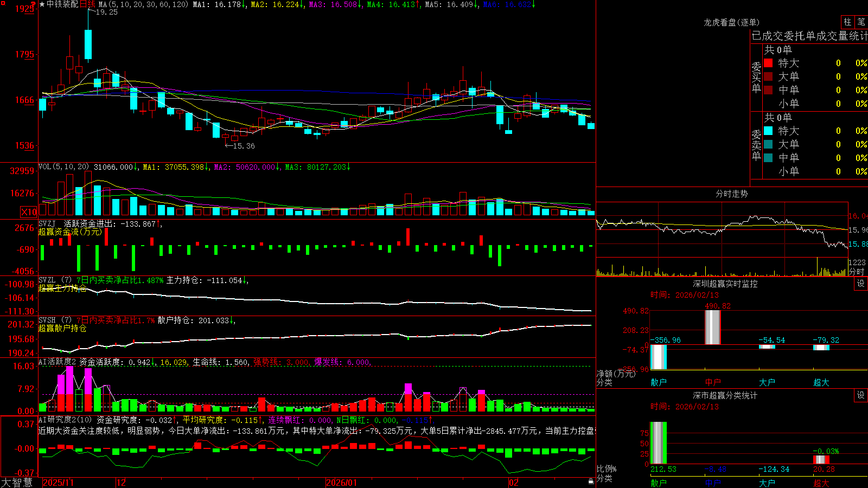Click the 超赢主力持仓 label
868x488 pixels.
coord(62,288)
